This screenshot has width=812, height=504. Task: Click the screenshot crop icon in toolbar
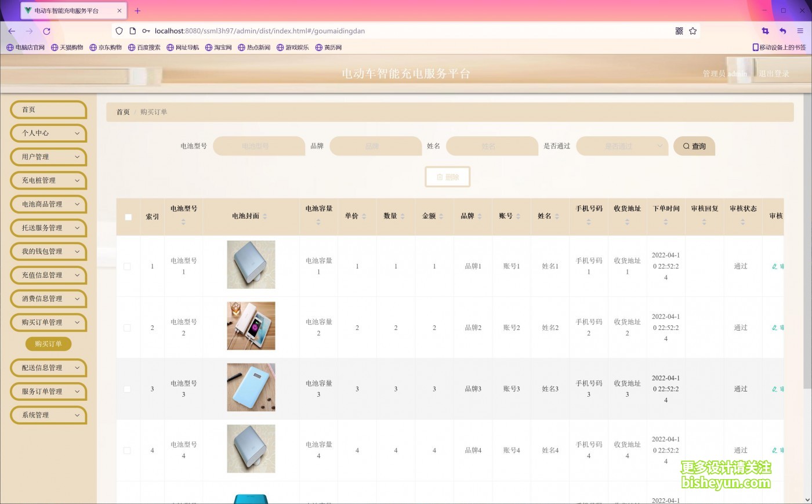click(765, 31)
